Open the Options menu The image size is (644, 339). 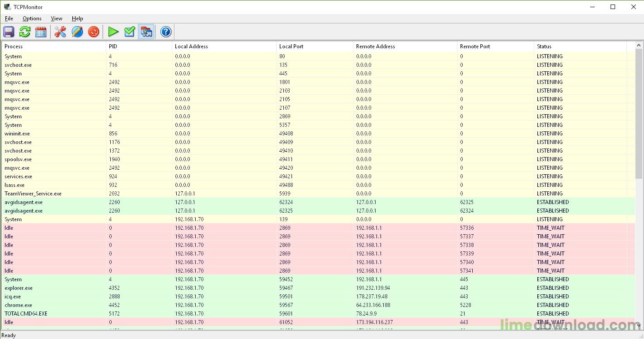pos(32,19)
